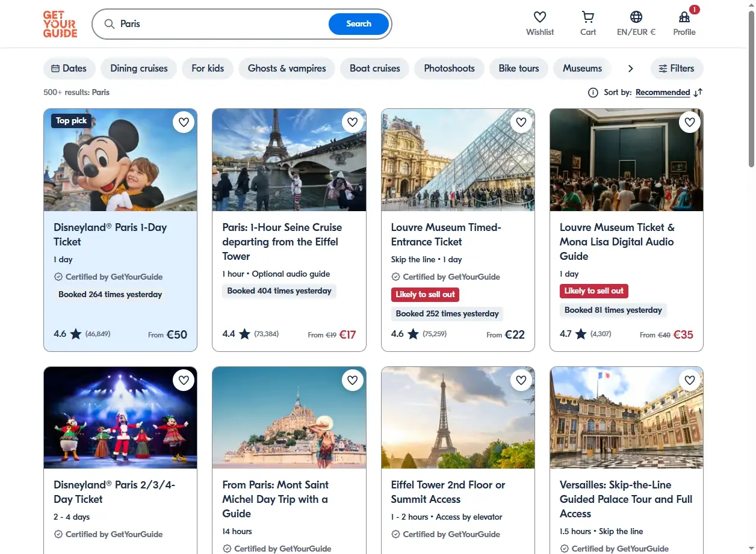Viewport: 756px width, 554px height.
Task: Open Paris 1-Hour Seine Cruise title
Action: tap(282, 242)
